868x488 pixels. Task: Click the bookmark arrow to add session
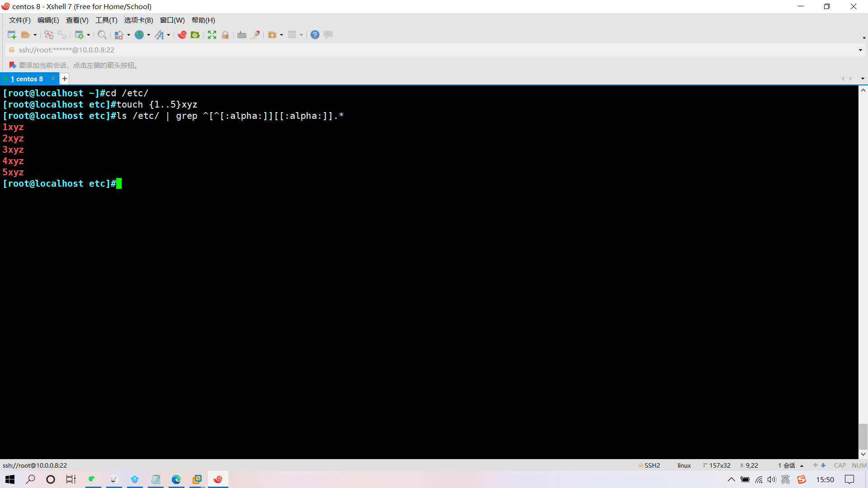tap(13, 66)
